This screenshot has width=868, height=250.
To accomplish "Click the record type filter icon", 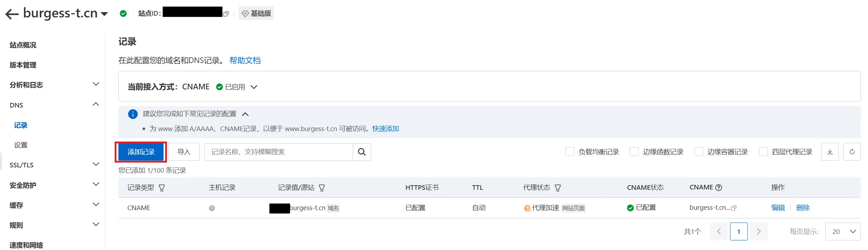I will 162,188.
